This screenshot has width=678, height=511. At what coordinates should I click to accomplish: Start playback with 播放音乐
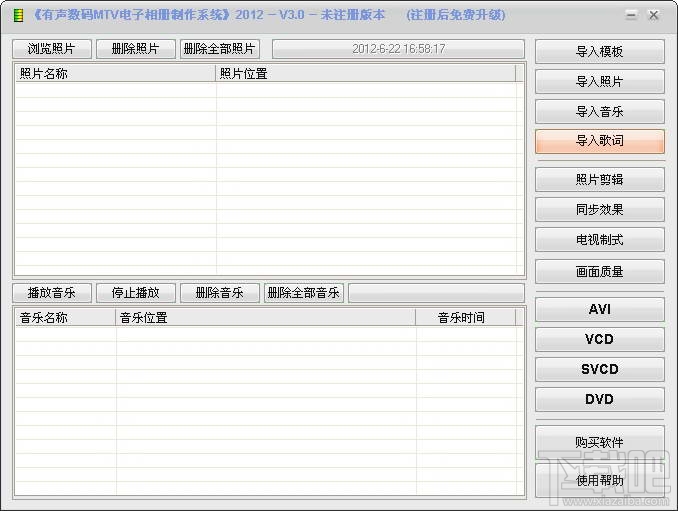52,293
